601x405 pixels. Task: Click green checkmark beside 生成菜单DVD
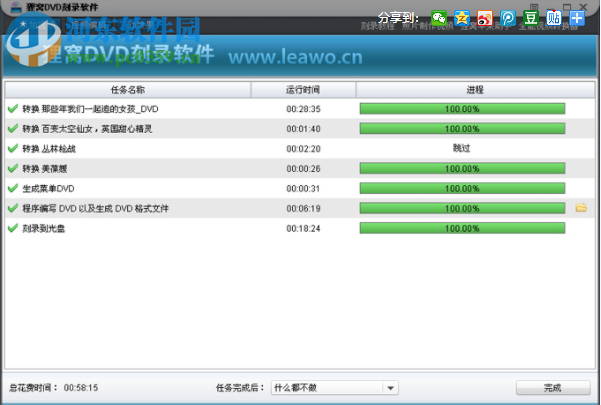[13, 188]
